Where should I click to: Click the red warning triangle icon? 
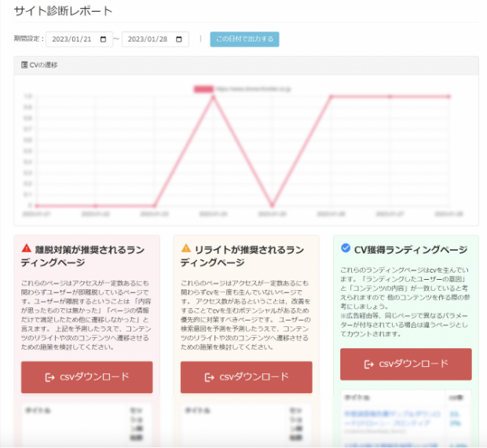point(27,248)
